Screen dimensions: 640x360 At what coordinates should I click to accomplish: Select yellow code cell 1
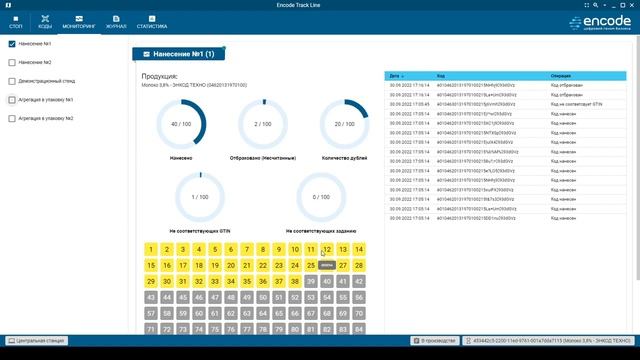click(x=151, y=249)
